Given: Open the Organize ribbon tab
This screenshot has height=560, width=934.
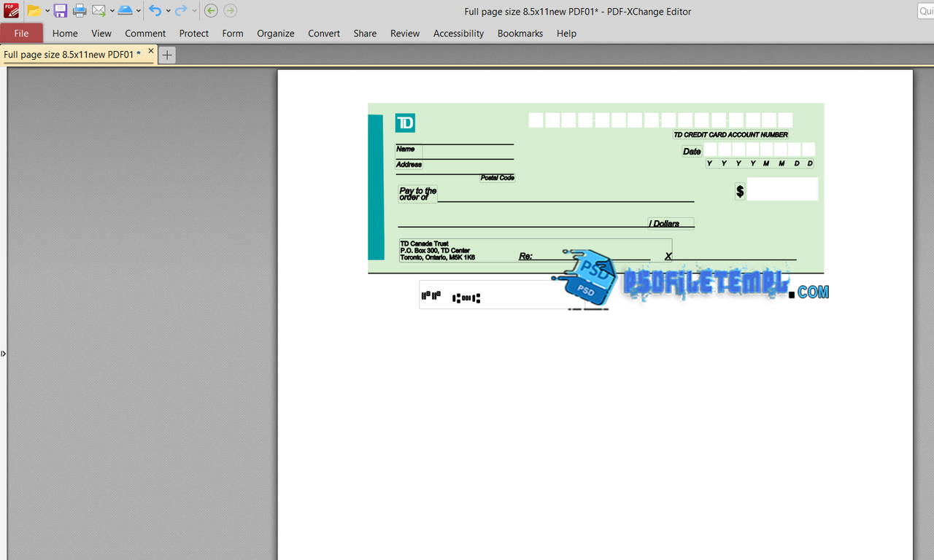Looking at the screenshot, I should coord(276,33).
